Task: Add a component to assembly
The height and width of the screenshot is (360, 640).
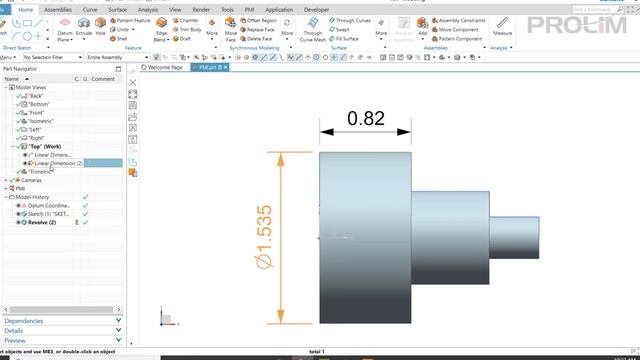Action: tap(422, 27)
